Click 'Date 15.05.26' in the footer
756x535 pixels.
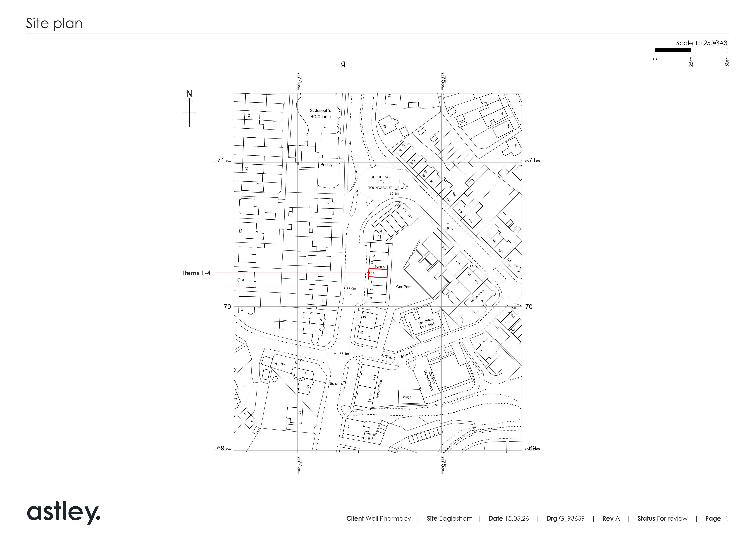click(509, 519)
